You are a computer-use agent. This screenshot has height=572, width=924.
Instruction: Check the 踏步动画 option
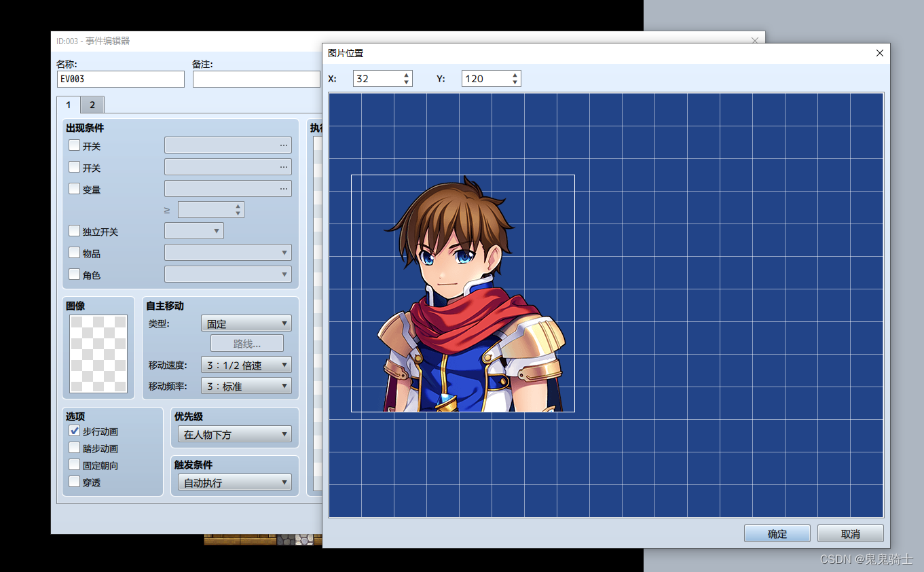tap(75, 448)
